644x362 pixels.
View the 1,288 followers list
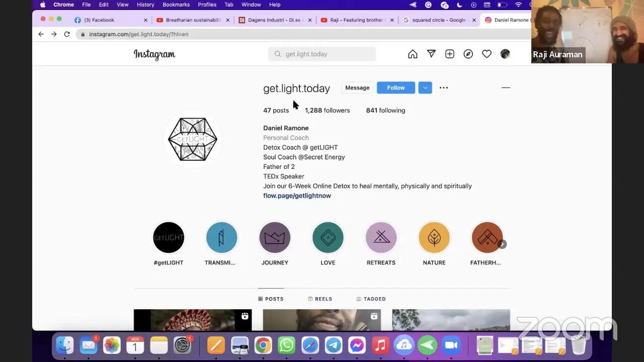tap(327, 110)
